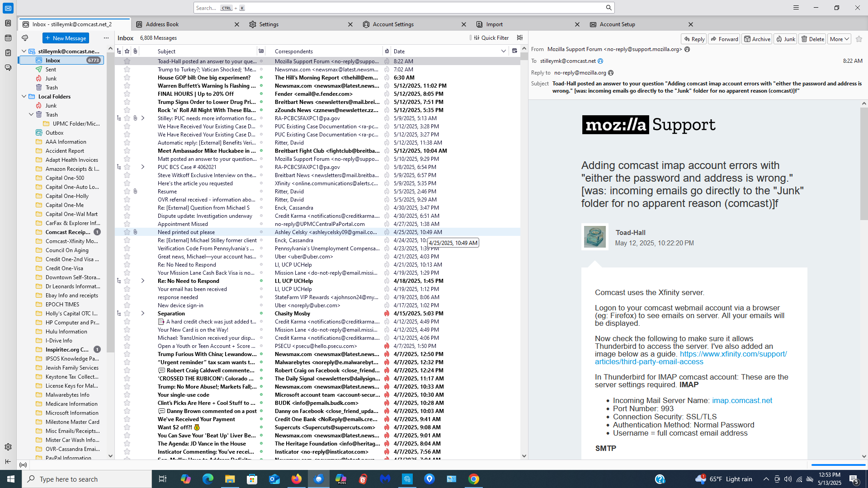Sort by the junk status column icon
868x488 pixels.
(387, 52)
